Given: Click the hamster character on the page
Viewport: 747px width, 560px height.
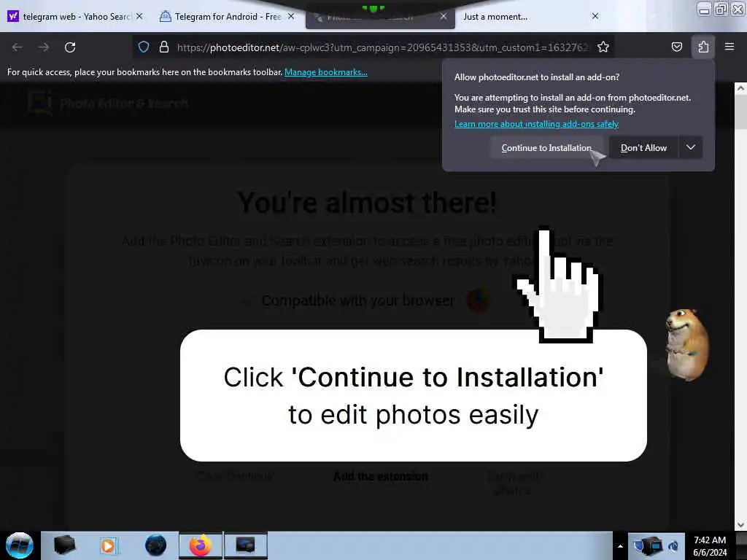Looking at the screenshot, I should [686, 344].
